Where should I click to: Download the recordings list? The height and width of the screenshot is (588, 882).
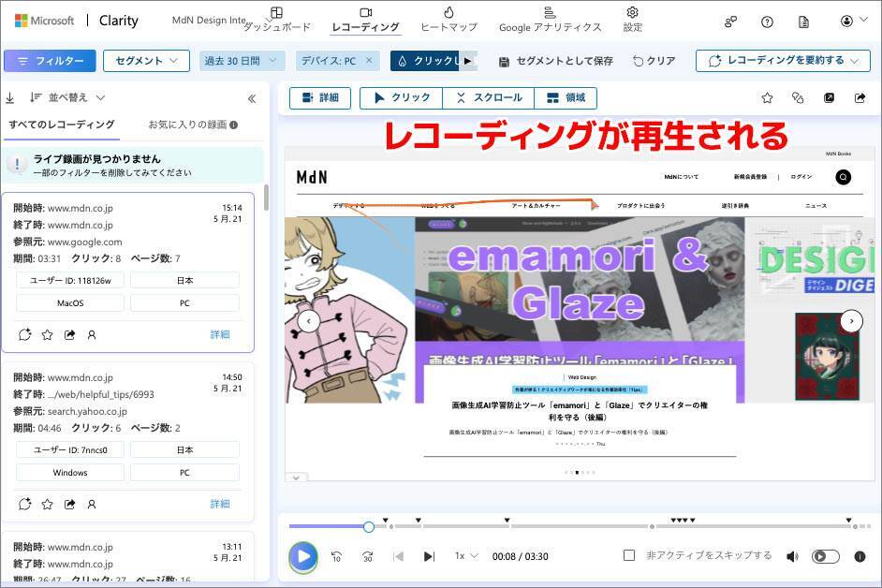tap(10, 97)
